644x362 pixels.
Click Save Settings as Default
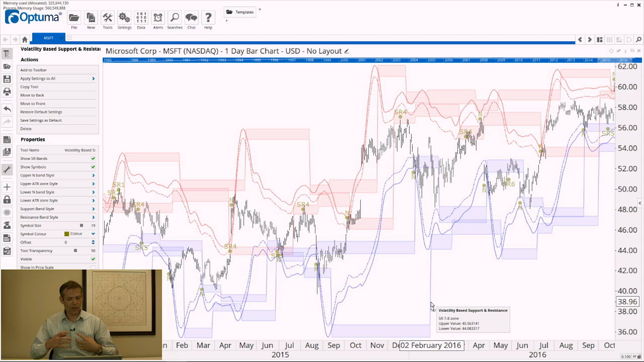point(41,120)
